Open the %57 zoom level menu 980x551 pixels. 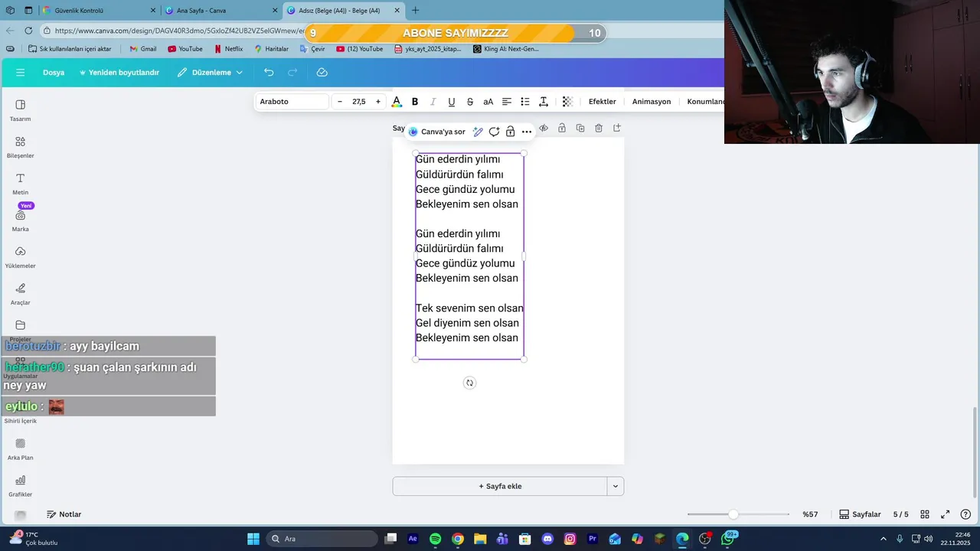coord(810,514)
